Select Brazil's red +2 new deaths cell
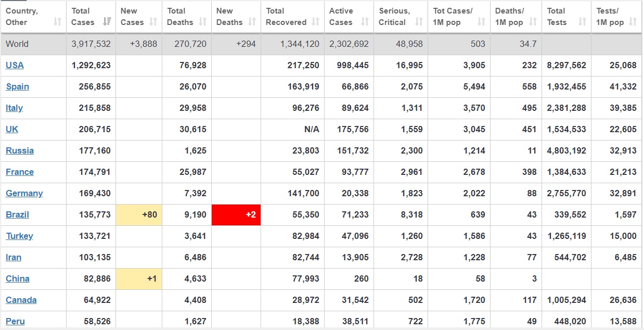Viewport: 644px width, 330px height. pos(236,214)
